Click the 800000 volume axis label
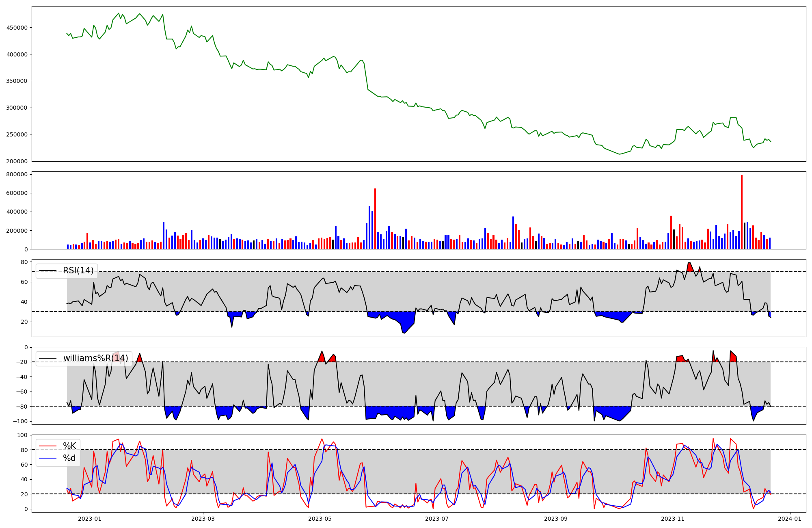Viewport: 812px width, 528px height. (x=17, y=175)
